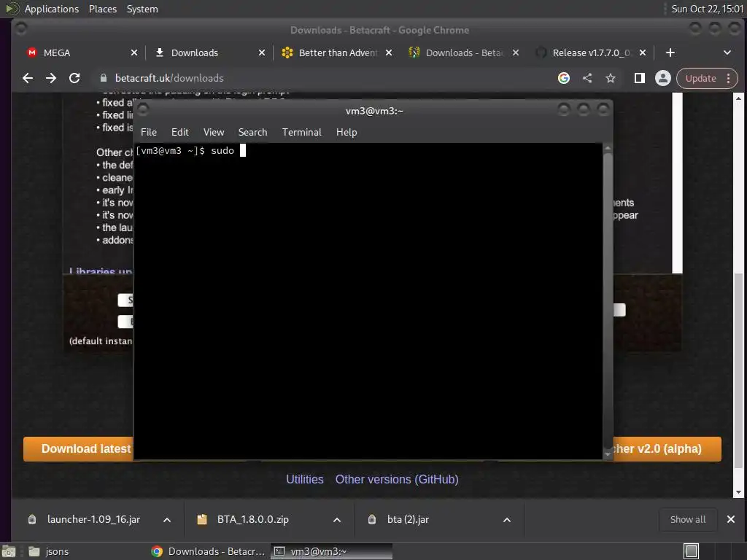
Task: Click Download latest orange button
Action: click(79, 449)
